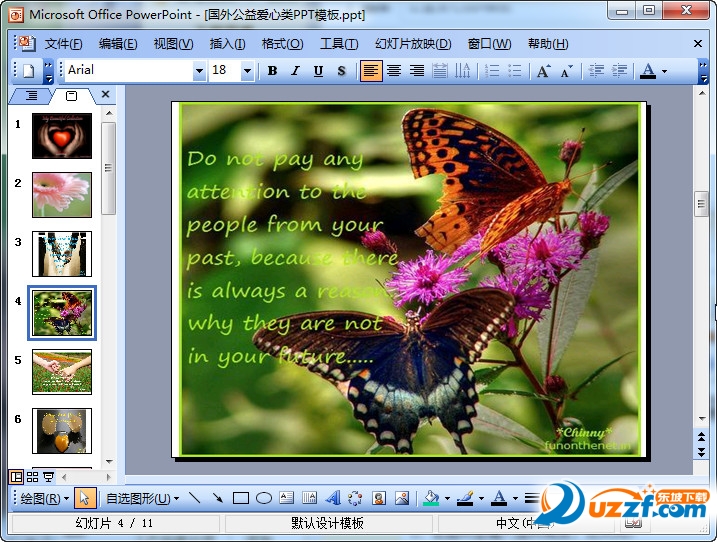Open the 幻灯片放映(D) menu
The image size is (717, 542).
(413, 44)
